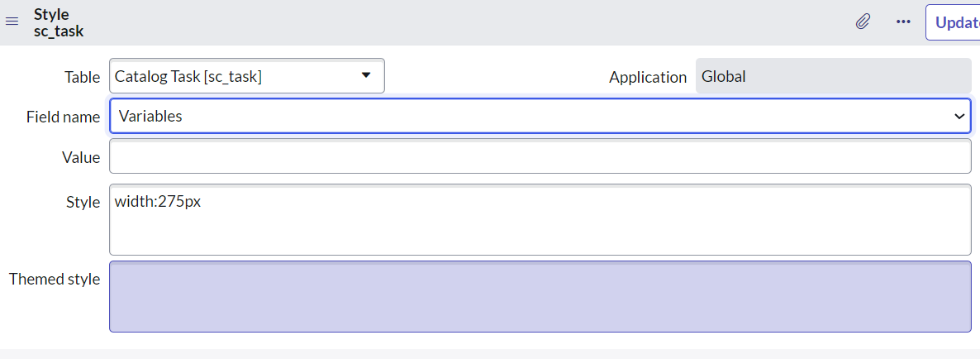
Task: Click the read-only Application Global field
Action: (x=833, y=76)
